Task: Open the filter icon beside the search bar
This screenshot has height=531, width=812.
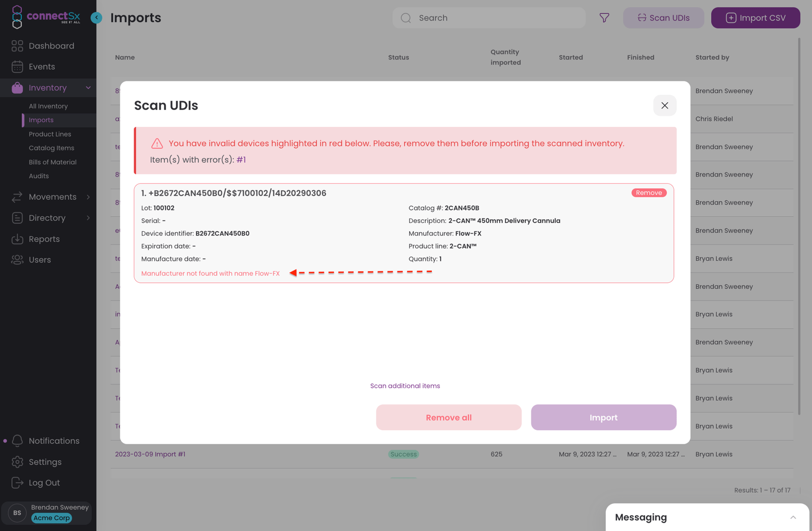Action: pyautogui.click(x=604, y=17)
